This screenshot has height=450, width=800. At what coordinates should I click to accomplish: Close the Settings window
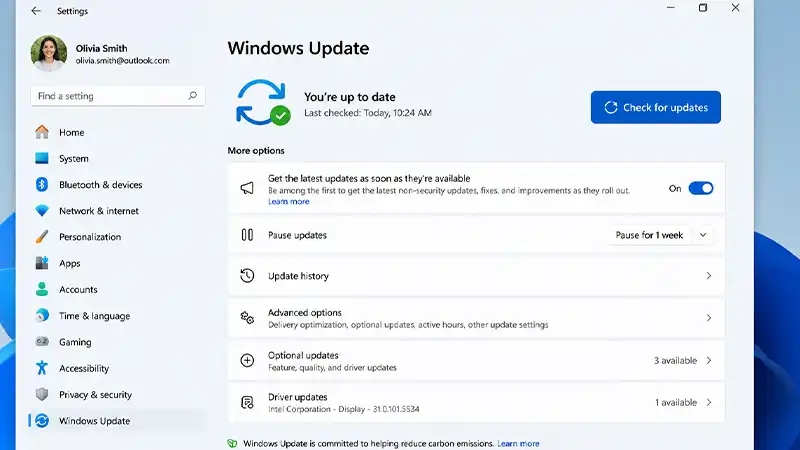pyautogui.click(x=735, y=8)
